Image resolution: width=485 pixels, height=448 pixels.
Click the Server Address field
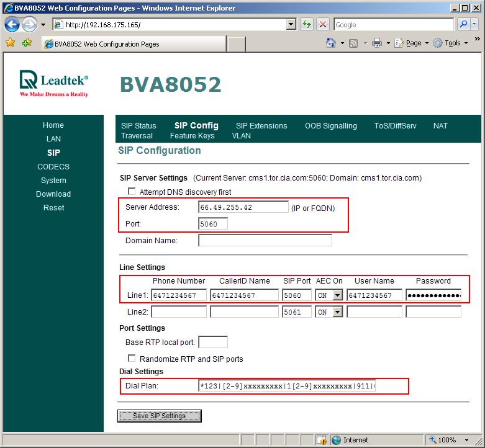(243, 207)
